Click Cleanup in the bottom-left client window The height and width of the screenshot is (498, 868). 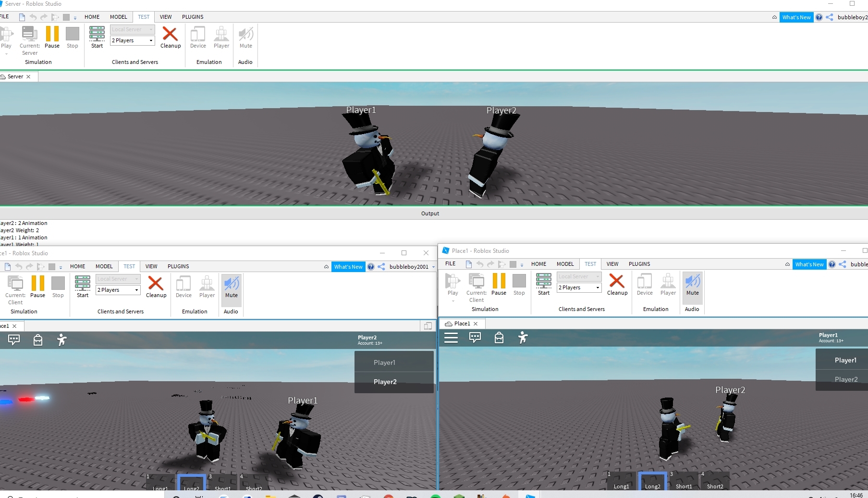click(156, 286)
